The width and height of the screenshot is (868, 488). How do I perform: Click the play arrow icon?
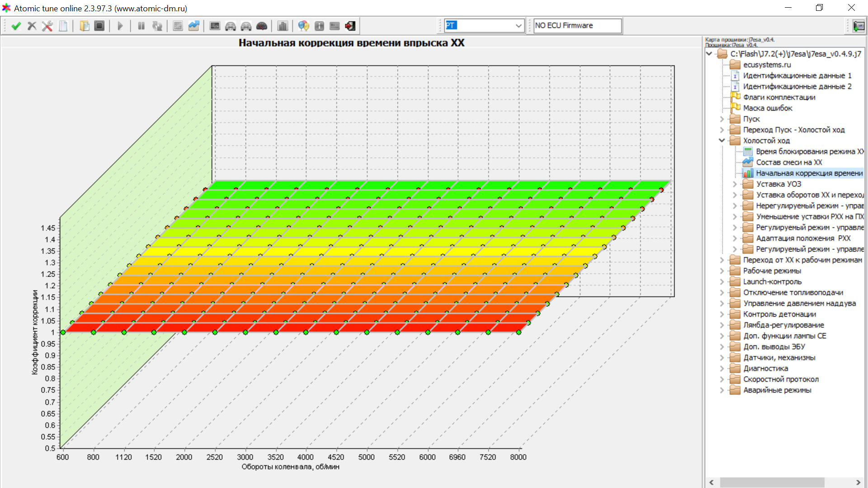point(120,26)
